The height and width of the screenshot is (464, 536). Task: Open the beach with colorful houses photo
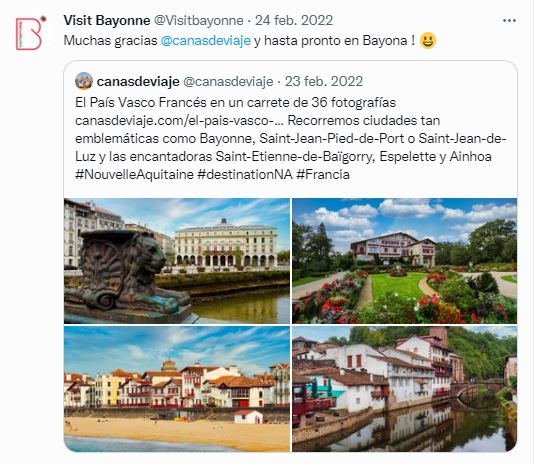coord(177,389)
